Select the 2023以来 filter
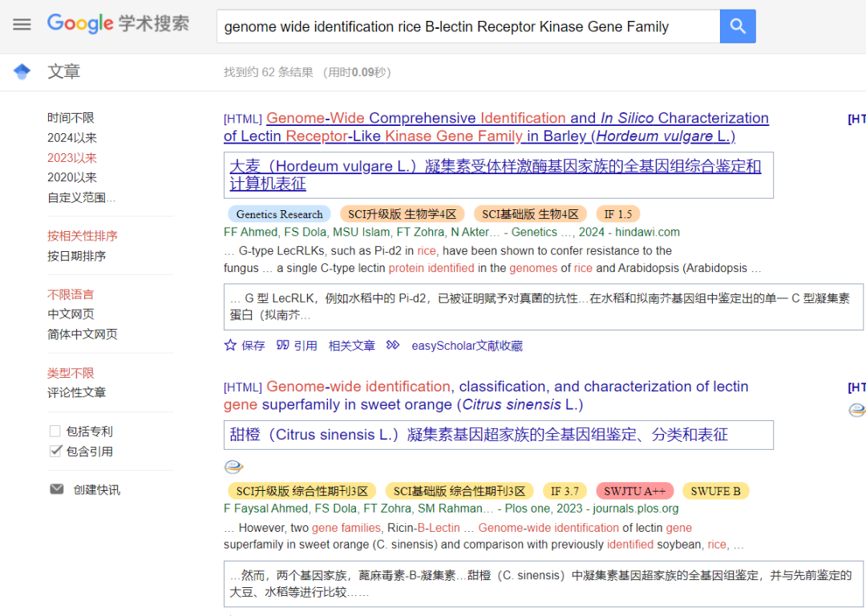The height and width of the screenshot is (616, 866). (x=72, y=157)
